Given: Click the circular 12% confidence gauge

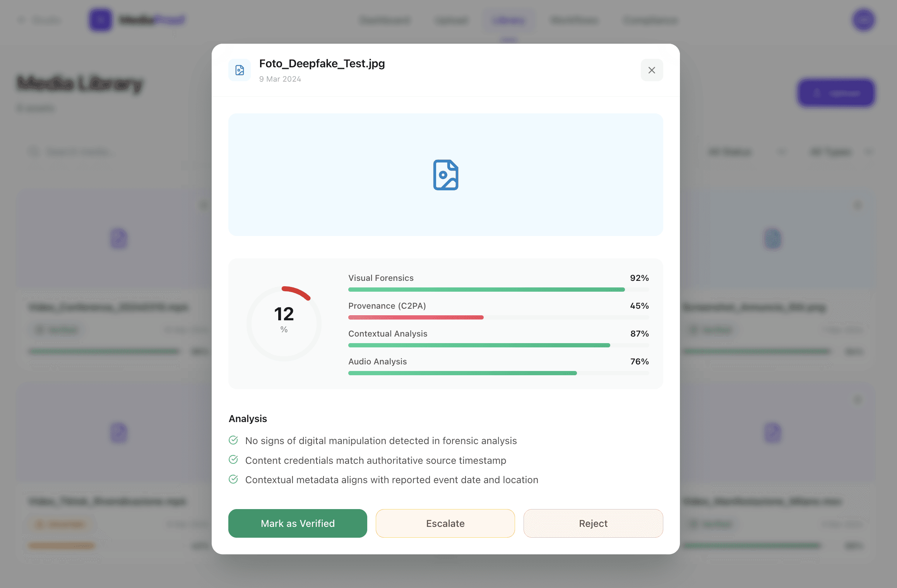Looking at the screenshot, I should coord(284,323).
